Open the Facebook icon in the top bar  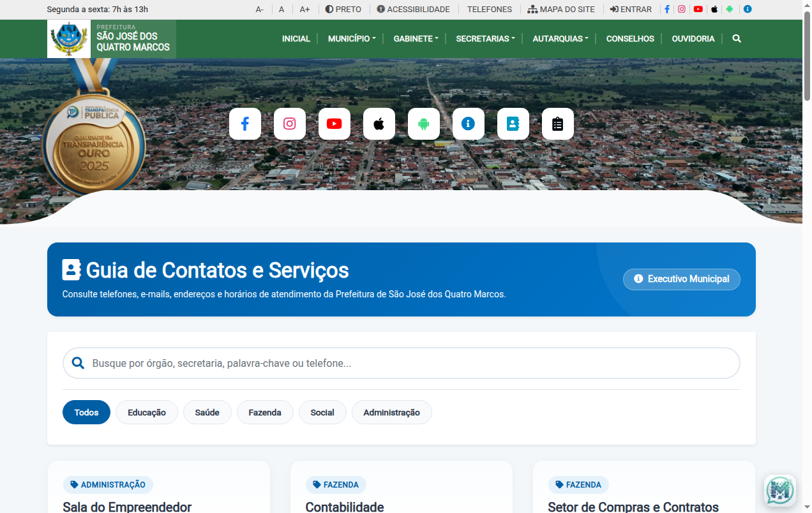667,10
